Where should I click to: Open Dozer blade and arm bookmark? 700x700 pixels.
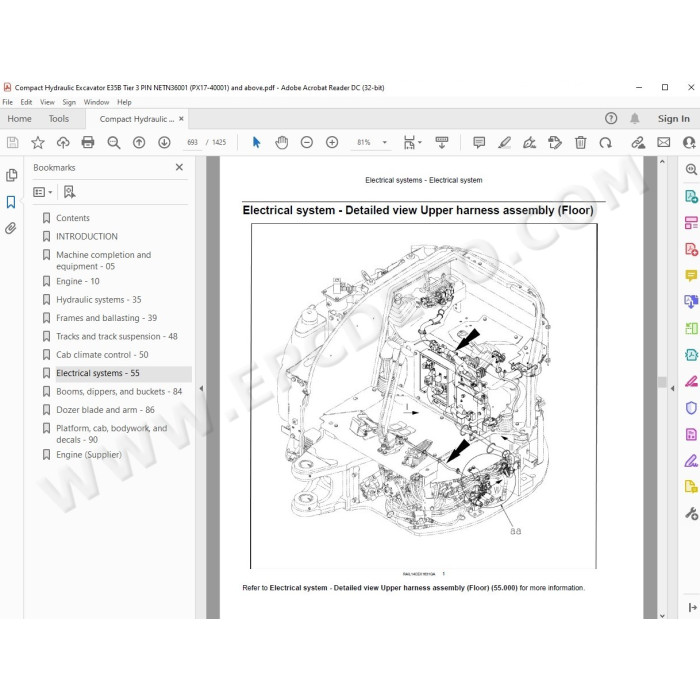(105, 409)
